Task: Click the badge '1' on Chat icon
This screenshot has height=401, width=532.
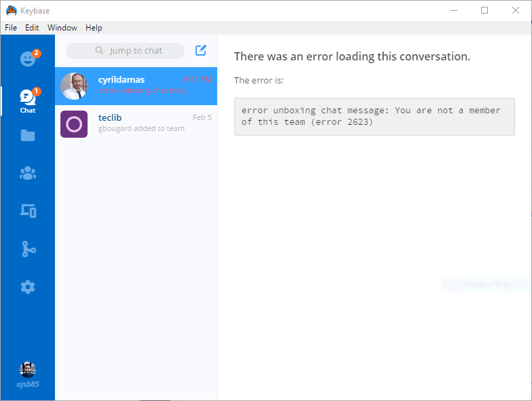Action: click(37, 91)
